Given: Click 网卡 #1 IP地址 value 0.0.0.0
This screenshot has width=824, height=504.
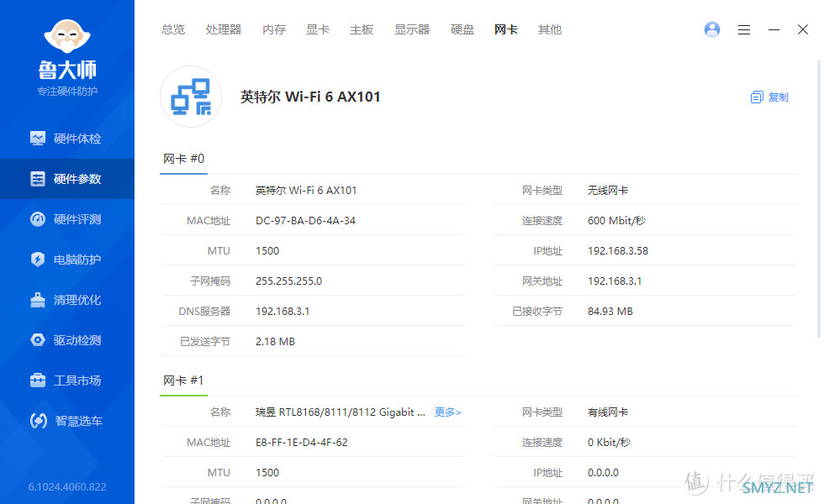Looking at the screenshot, I should pyautogui.click(x=603, y=472).
